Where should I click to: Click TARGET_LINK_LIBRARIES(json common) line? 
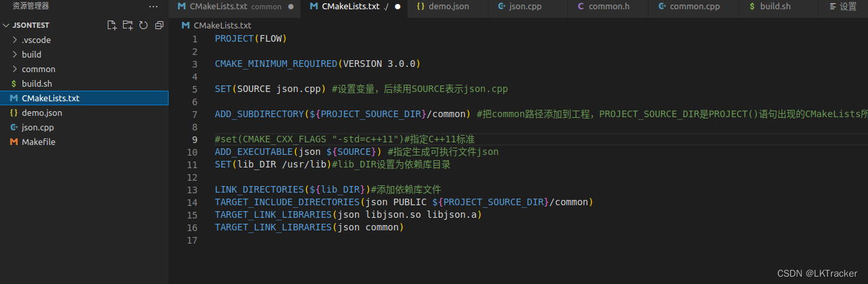[x=309, y=228]
